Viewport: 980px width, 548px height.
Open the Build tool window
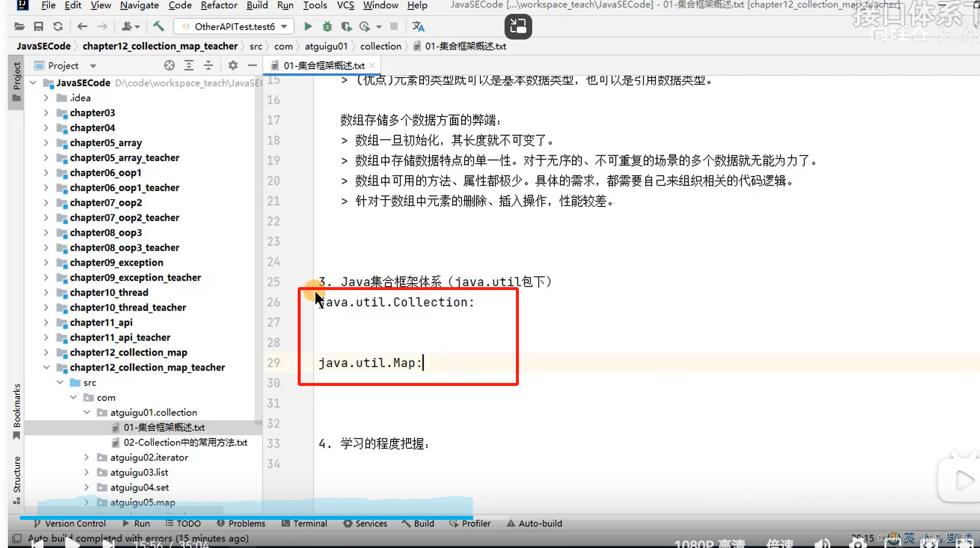point(418,523)
